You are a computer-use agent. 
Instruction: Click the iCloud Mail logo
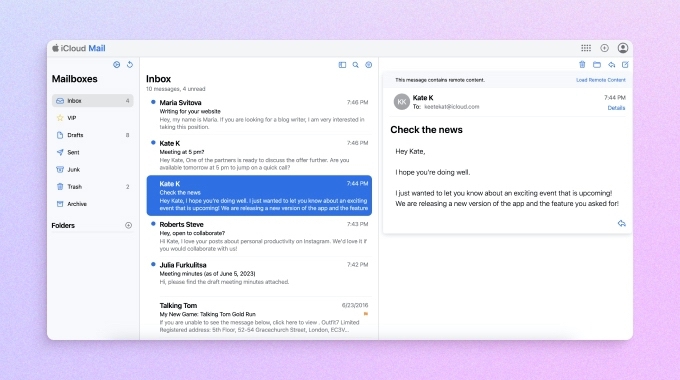click(79, 48)
